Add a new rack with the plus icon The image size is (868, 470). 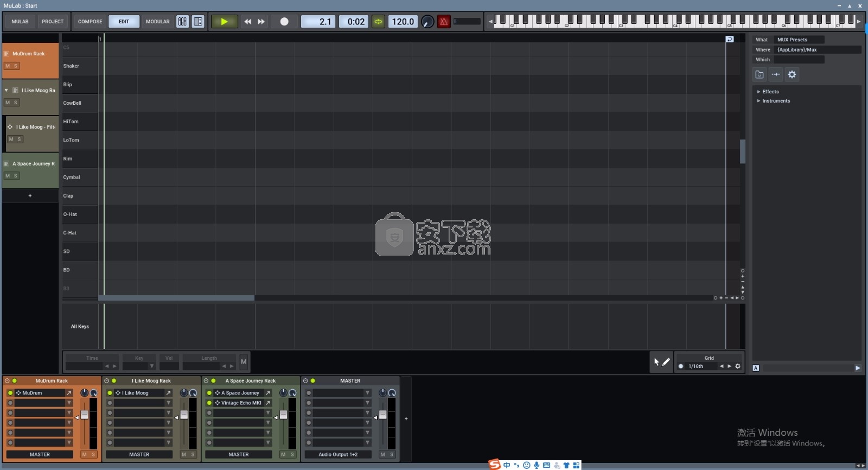[x=406, y=419]
